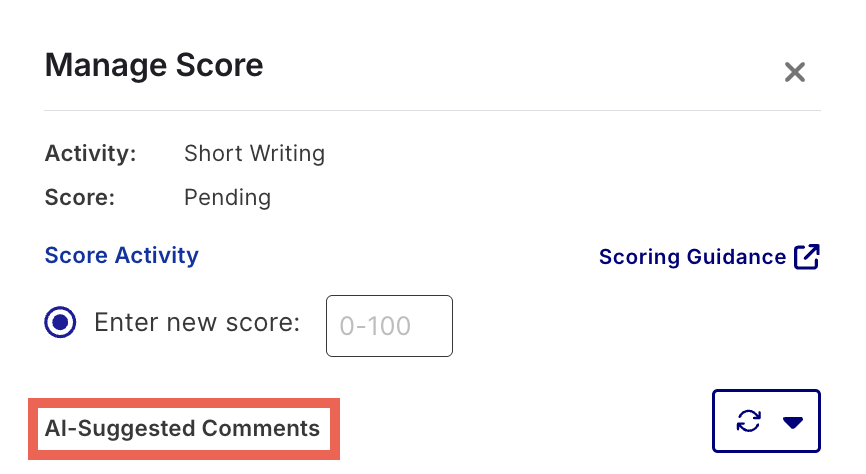Focus the 0-100 score input field
The image size is (866, 474).
[x=389, y=326]
